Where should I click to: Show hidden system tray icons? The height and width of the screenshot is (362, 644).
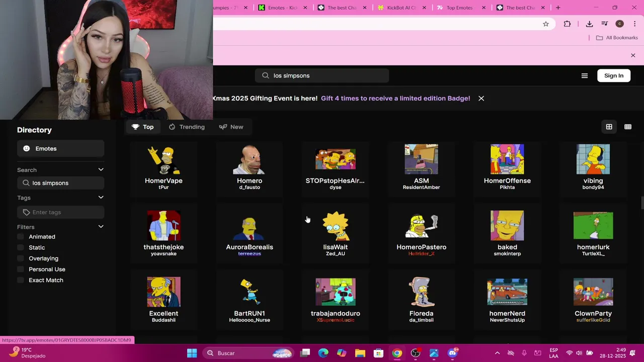(x=497, y=353)
